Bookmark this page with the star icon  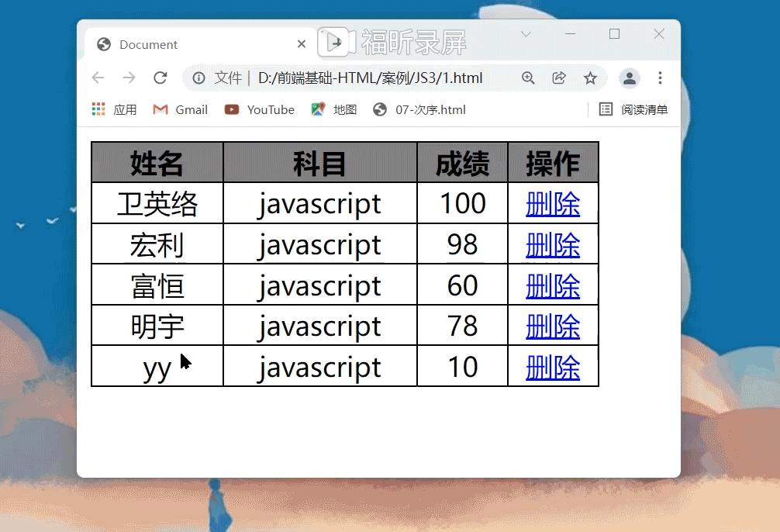[590, 78]
